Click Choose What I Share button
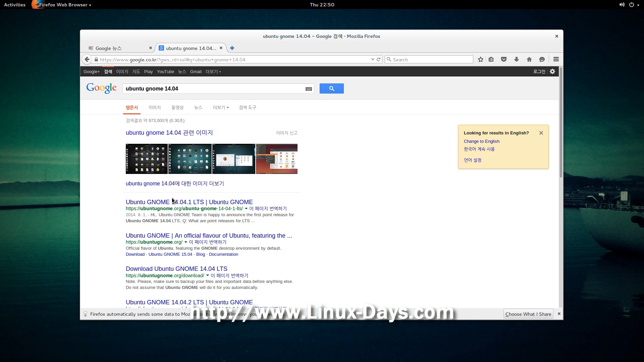Viewport: 644px width, 362px height. (528, 314)
